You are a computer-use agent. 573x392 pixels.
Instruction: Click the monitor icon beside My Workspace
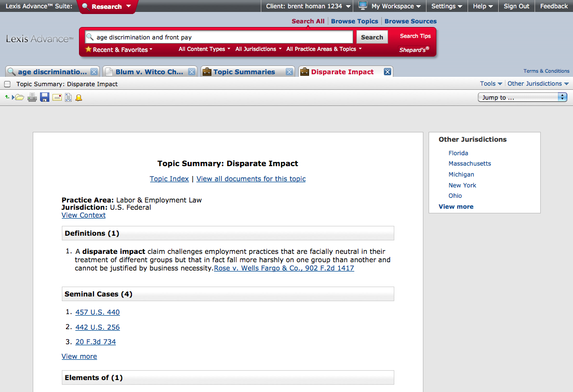(363, 6)
